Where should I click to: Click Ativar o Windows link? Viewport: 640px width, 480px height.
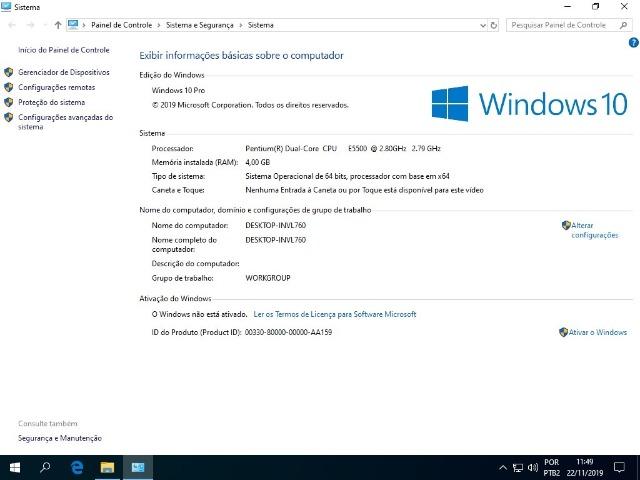598,332
